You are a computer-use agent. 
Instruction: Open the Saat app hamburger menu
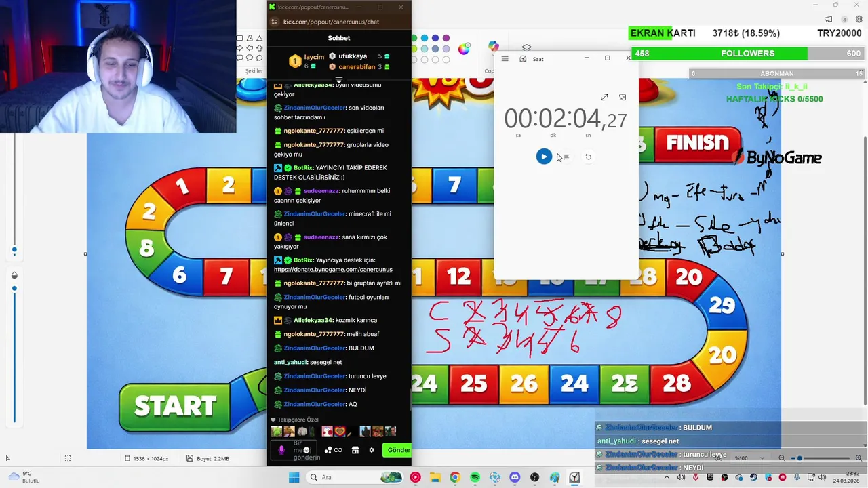(x=505, y=59)
